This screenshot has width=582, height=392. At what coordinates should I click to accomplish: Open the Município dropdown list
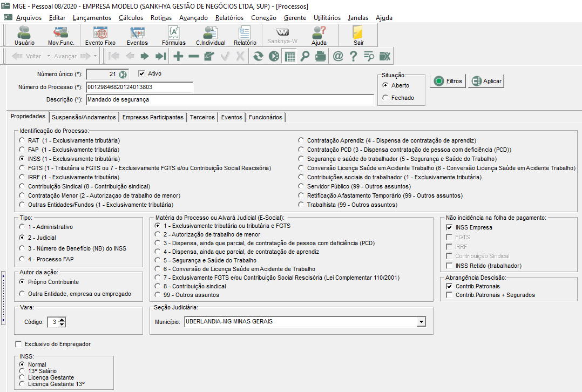[421, 322]
